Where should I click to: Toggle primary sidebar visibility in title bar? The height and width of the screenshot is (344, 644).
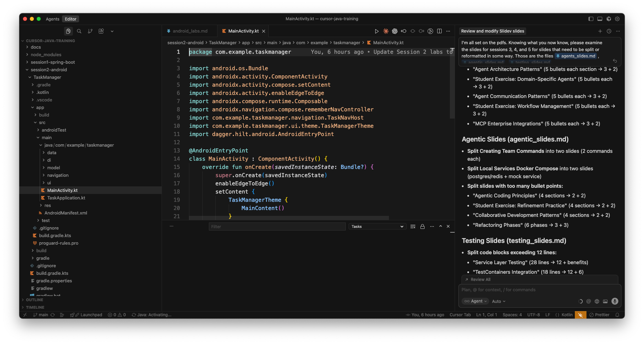(591, 19)
